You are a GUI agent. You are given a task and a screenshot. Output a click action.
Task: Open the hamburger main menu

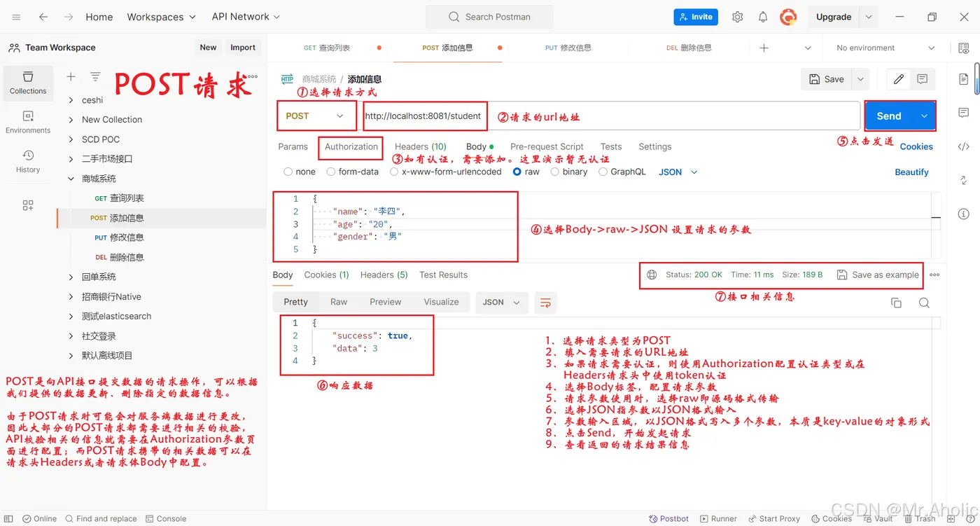coord(16,17)
